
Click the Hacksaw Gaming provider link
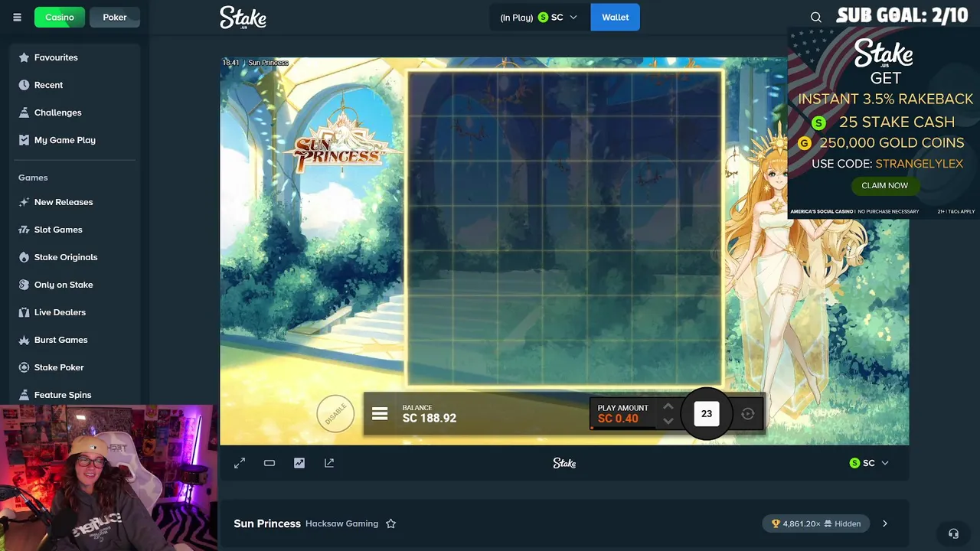[x=341, y=523]
